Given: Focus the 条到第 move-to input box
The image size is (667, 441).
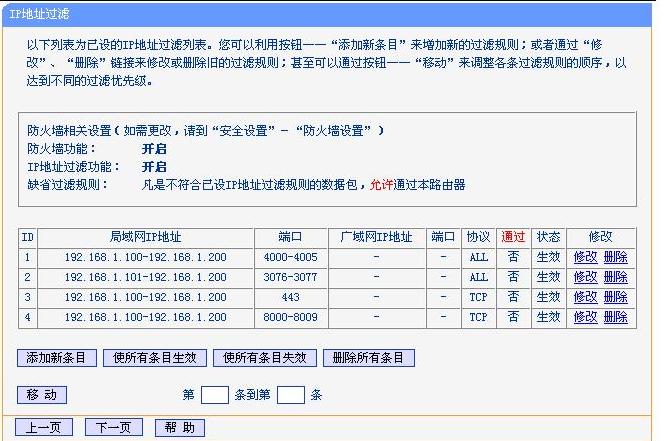Looking at the screenshot, I should [291, 395].
